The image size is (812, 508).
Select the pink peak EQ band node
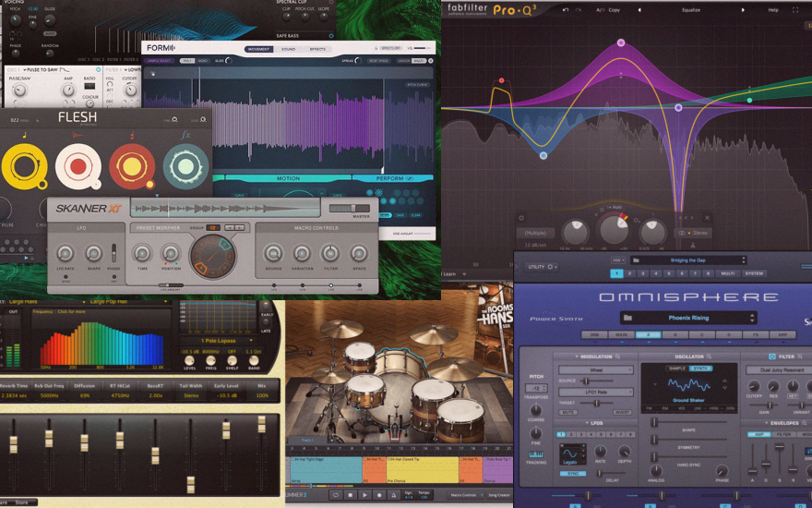tap(621, 42)
